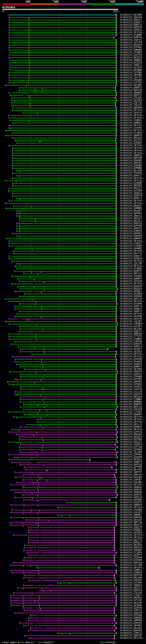Viewport: 146px width, 644px height.
Task: Click hit label UniRef100_A0EVX1
Action: point(131,40)
